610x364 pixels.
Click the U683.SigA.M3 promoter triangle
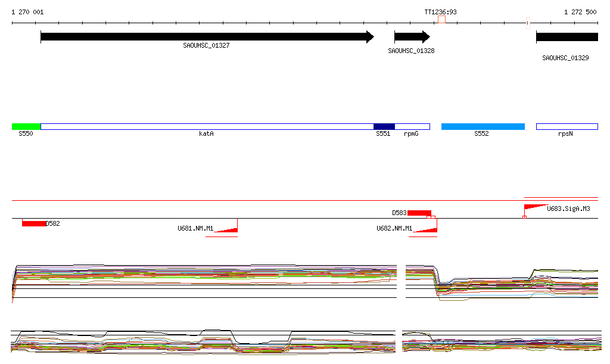[536, 207]
